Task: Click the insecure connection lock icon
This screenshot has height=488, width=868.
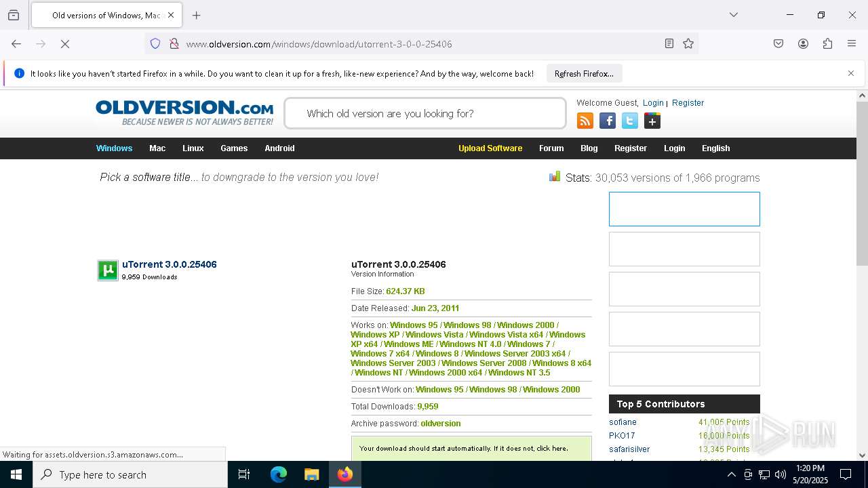Action: [x=174, y=43]
